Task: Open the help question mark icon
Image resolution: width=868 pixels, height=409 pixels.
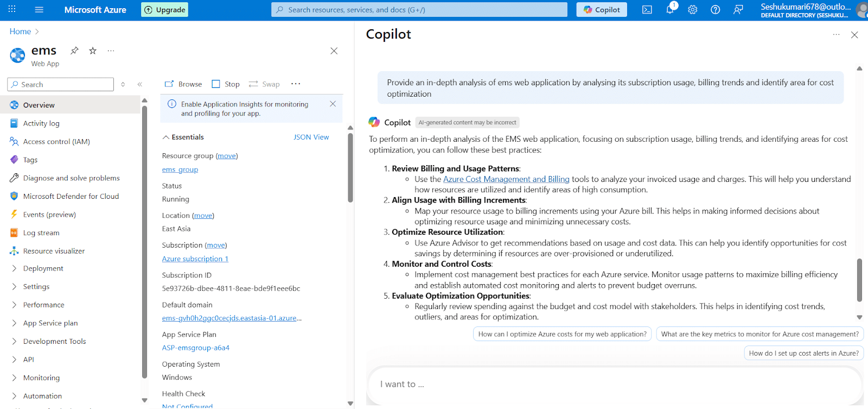Action: pos(716,10)
